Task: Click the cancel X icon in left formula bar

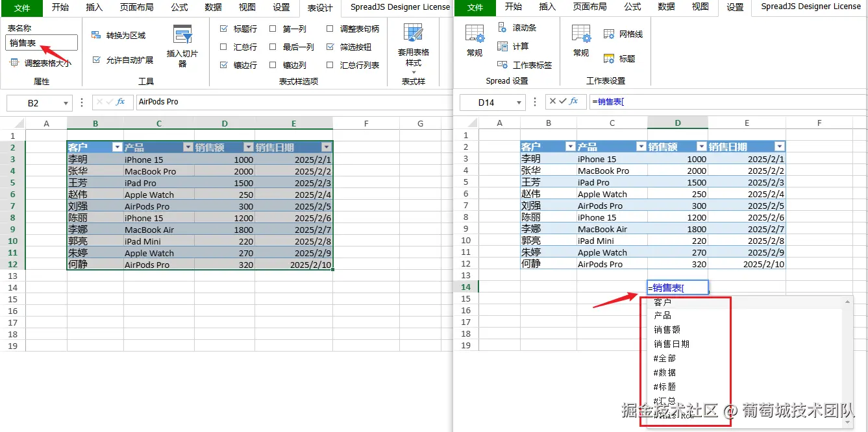Action: (99, 102)
